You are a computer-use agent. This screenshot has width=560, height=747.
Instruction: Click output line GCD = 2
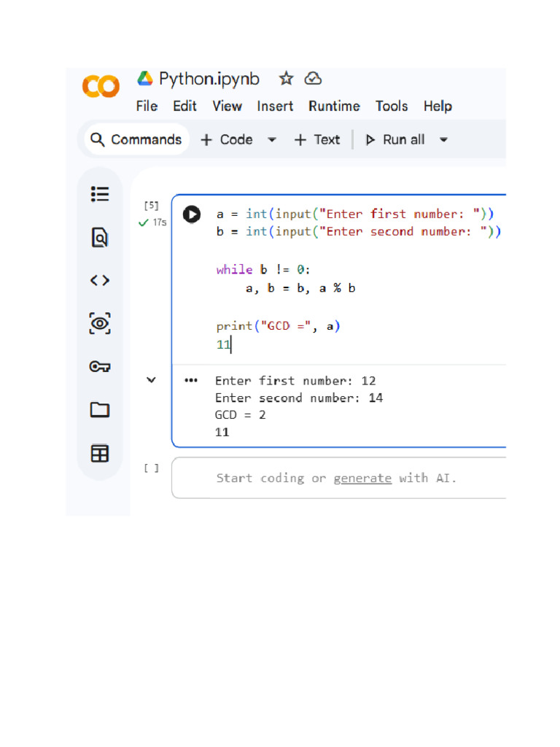[x=241, y=415]
